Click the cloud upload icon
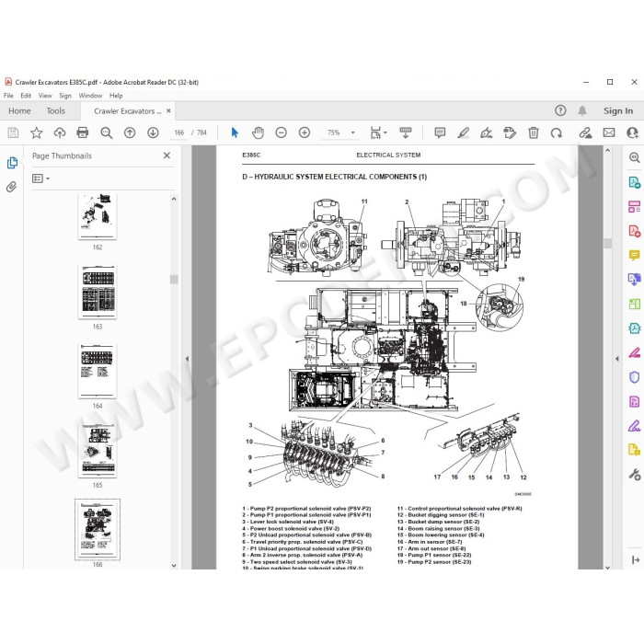The height and width of the screenshot is (644, 644). click(x=60, y=132)
